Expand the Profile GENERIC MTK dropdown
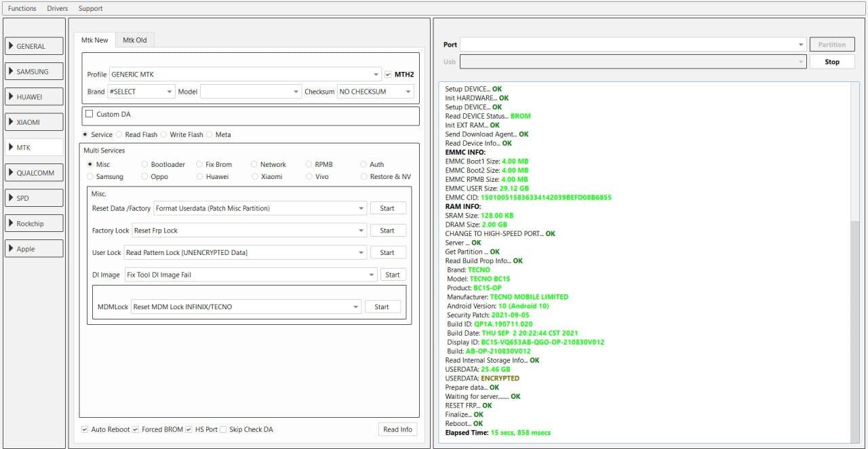Image resolution: width=868 pixels, height=449 pixels. click(244, 75)
